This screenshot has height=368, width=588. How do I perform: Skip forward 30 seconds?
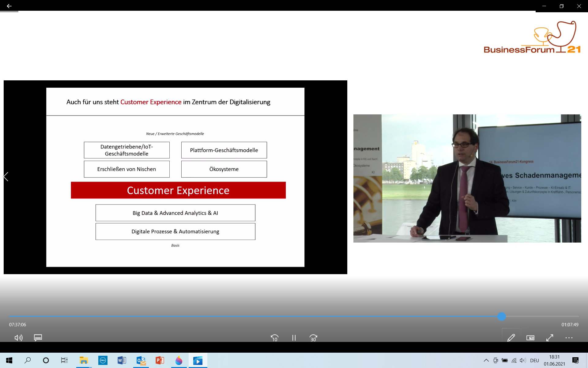pyautogui.click(x=313, y=338)
